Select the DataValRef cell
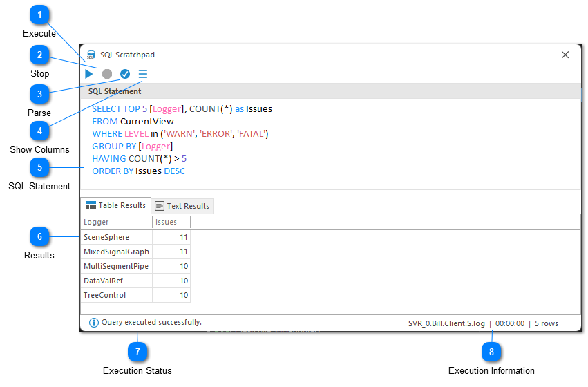The width and height of the screenshot is (588, 387). pyautogui.click(x=117, y=281)
